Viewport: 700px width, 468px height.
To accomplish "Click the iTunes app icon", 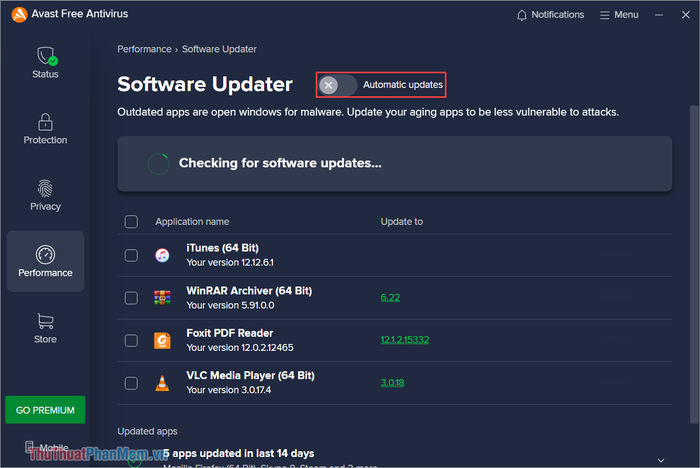I will [x=162, y=255].
